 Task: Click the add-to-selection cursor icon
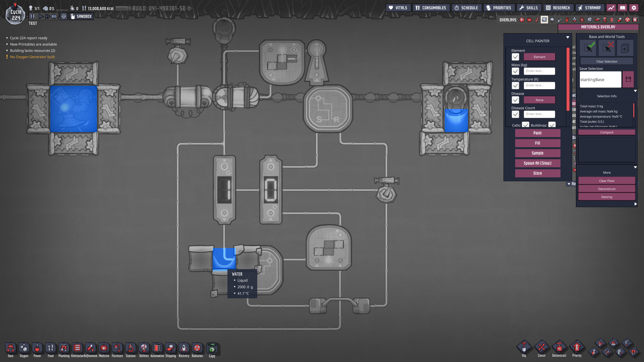(588, 48)
